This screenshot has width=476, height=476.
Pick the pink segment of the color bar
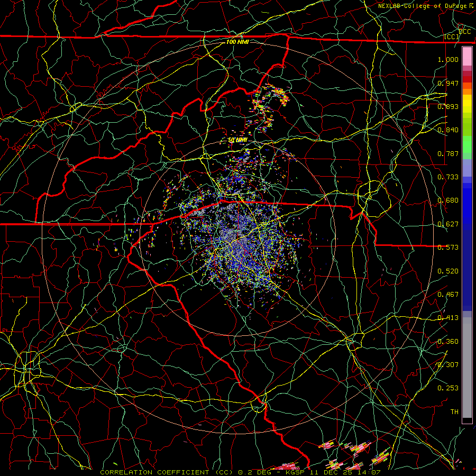click(x=467, y=57)
